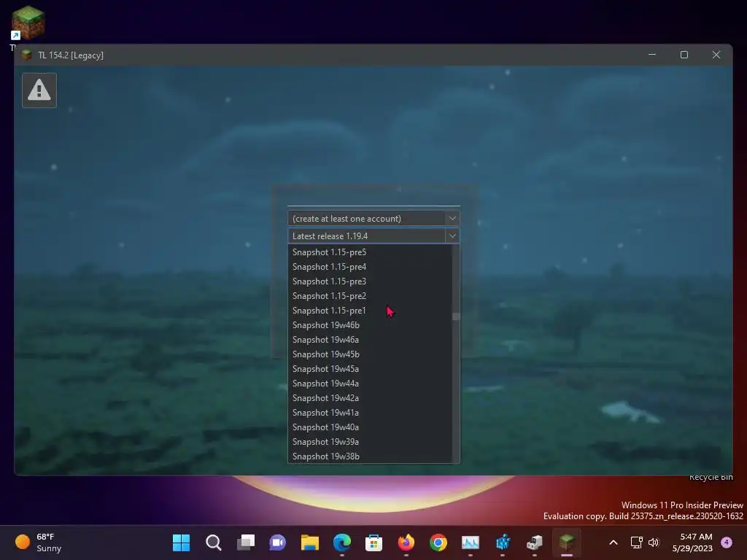Viewport: 747px width, 560px height.
Task: Select Snapshot 1.15-pre5
Action: pos(370,252)
